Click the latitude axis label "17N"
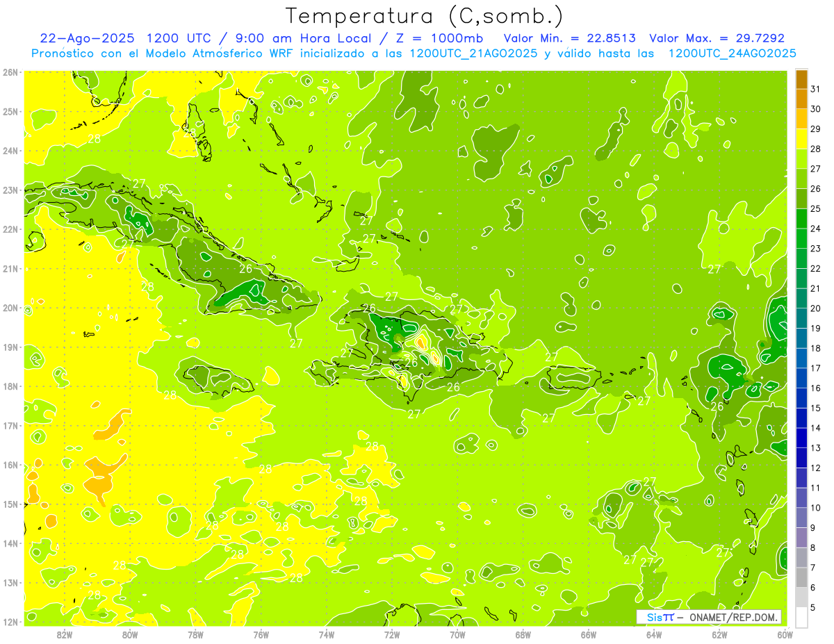 pos(10,426)
